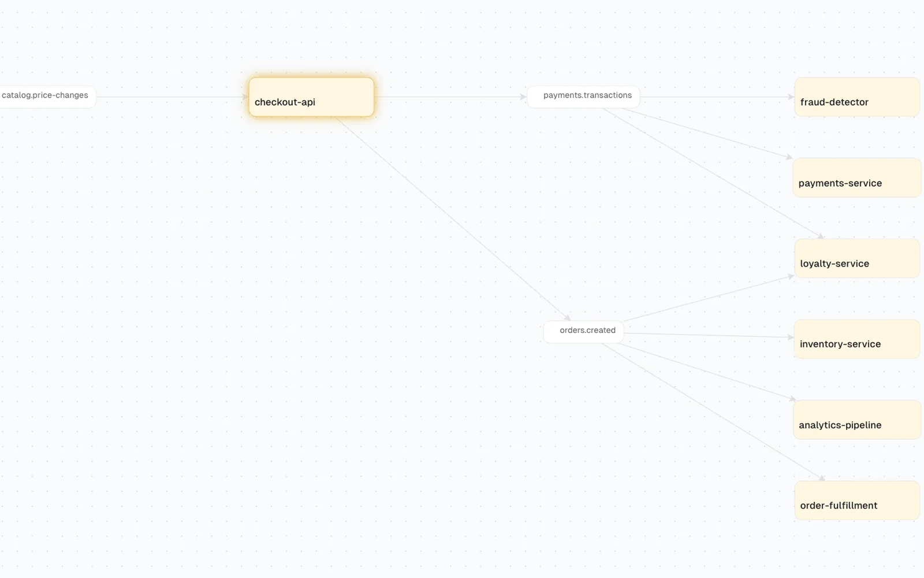Image resolution: width=924 pixels, height=578 pixels.
Task: Click the payments-service node
Action: (857, 178)
